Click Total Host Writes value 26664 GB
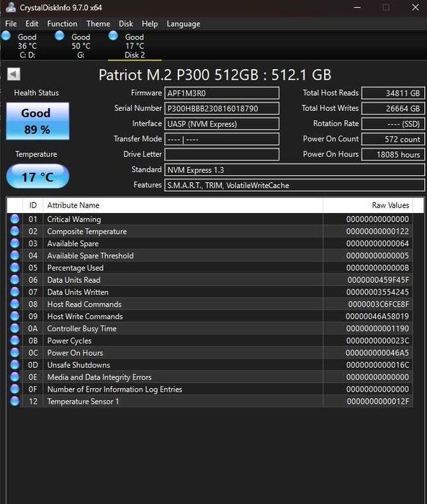The height and width of the screenshot is (504, 427). pyautogui.click(x=393, y=108)
